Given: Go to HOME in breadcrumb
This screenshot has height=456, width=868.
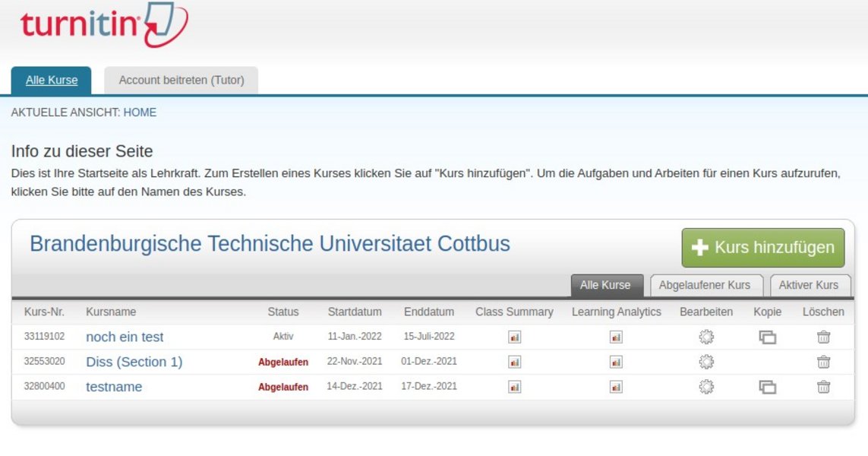Looking at the screenshot, I should (140, 112).
